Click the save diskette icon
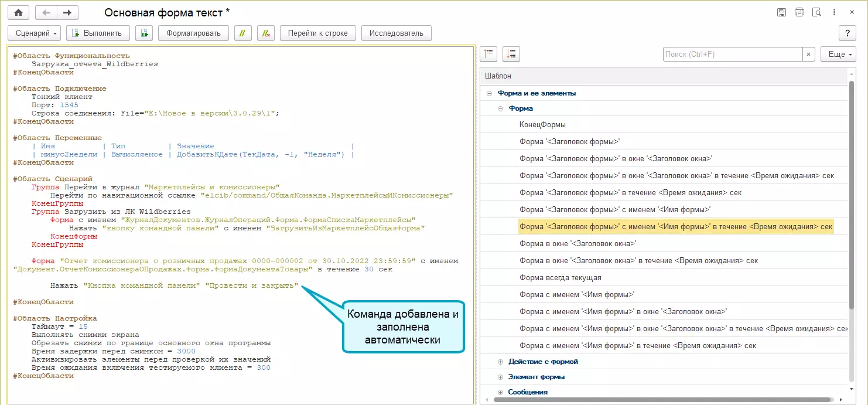This screenshot has height=405, width=868. tap(781, 12)
